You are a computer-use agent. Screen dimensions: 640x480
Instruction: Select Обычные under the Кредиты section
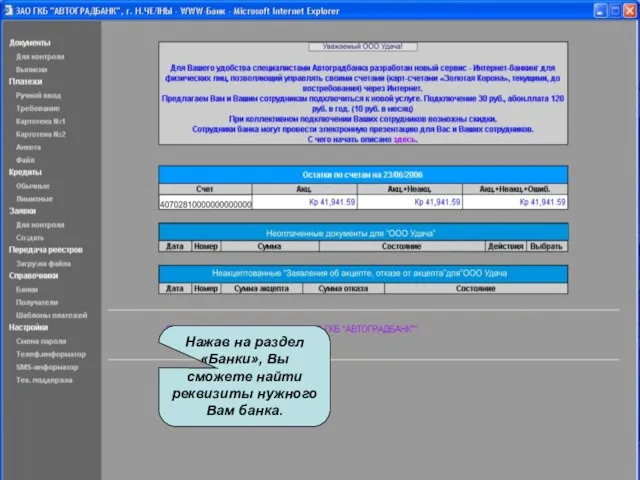(33, 186)
